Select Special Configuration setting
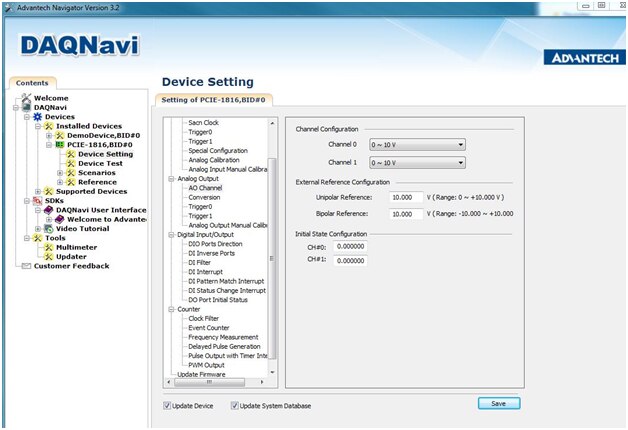The height and width of the screenshot is (430, 628). coord(218,151)
